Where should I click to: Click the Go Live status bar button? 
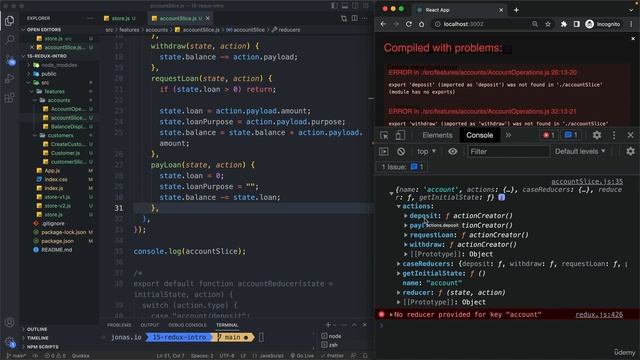(302, 356)
